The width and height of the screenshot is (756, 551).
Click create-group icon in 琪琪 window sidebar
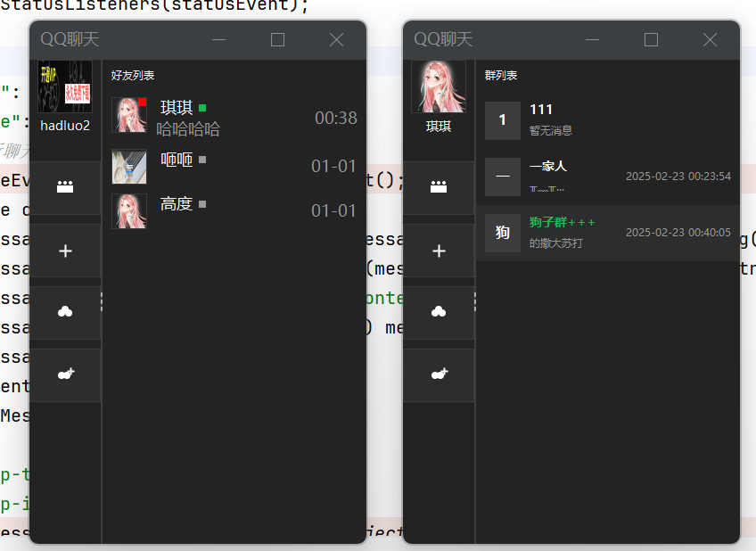[439, 374]
